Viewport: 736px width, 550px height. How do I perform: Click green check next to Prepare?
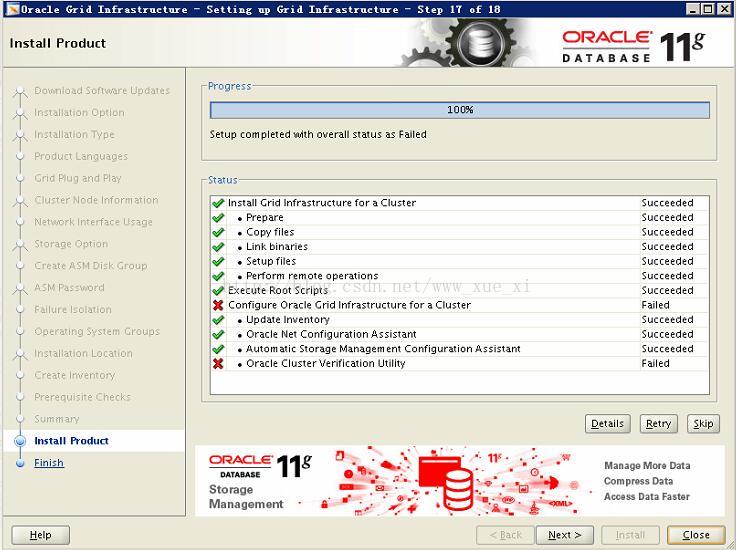pos(218,218)
